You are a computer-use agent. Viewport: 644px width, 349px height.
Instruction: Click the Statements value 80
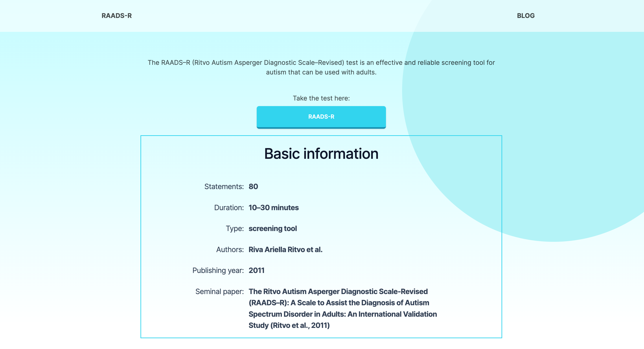pos(253,186)
